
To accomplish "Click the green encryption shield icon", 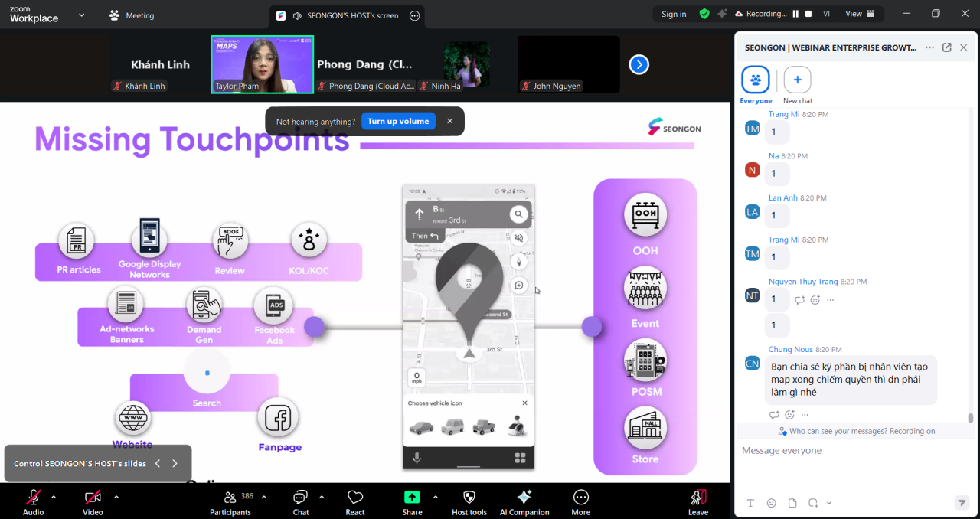I will point(704,14).
